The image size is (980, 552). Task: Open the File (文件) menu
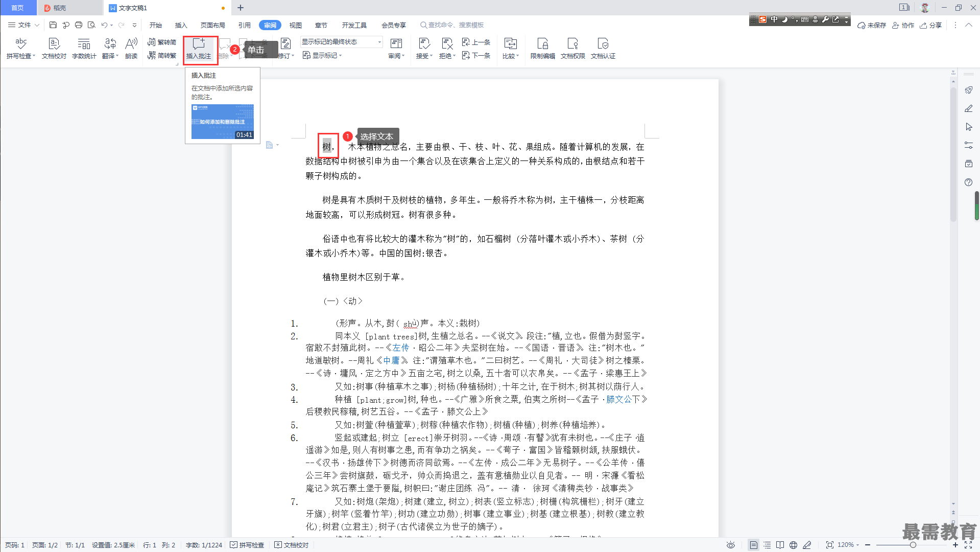click(23, 25)
